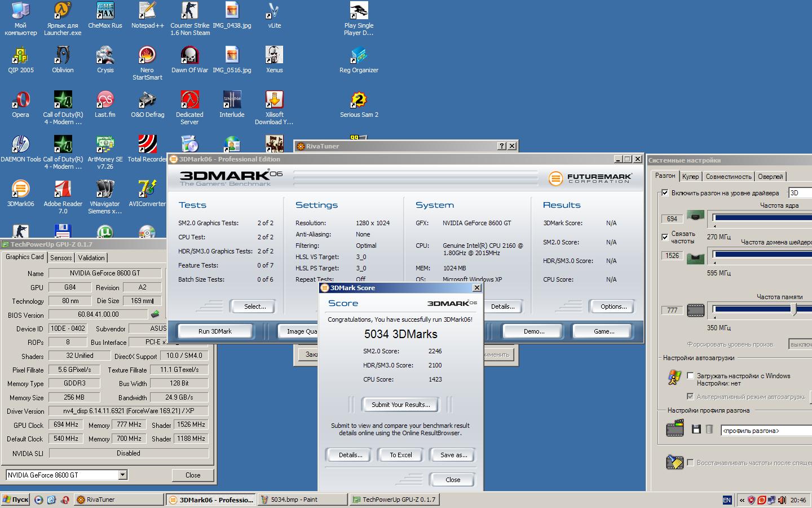Image resolution: width=812 pixels, height=508 pixels.
Task: Switch to the Sensors tab in GPU-Z
Action: (61, 258)
